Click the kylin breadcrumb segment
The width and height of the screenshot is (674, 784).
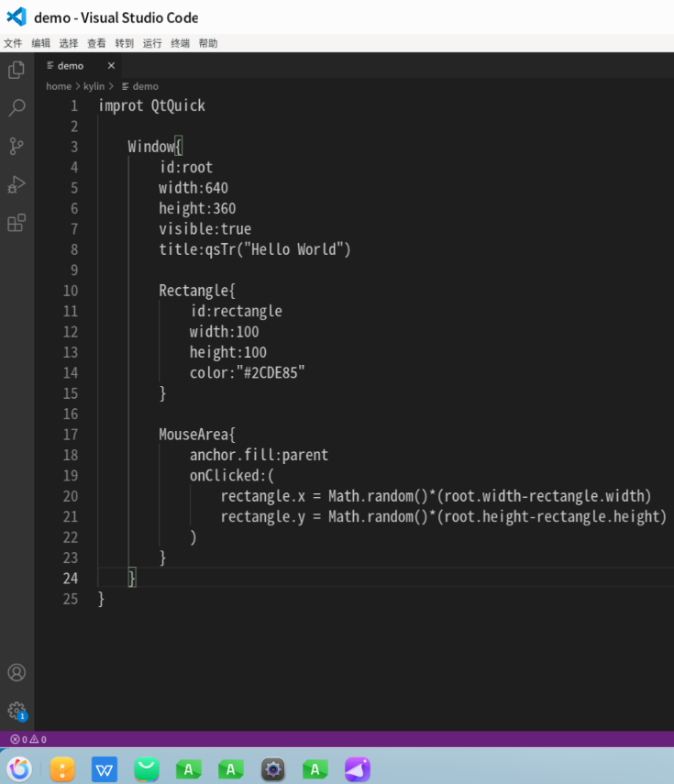94,86
